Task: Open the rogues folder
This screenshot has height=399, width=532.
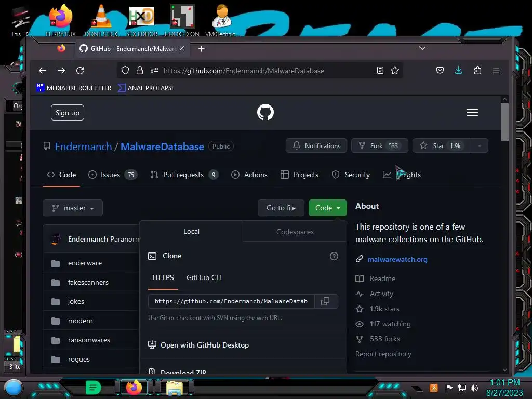Action: [x=79, y=360]
